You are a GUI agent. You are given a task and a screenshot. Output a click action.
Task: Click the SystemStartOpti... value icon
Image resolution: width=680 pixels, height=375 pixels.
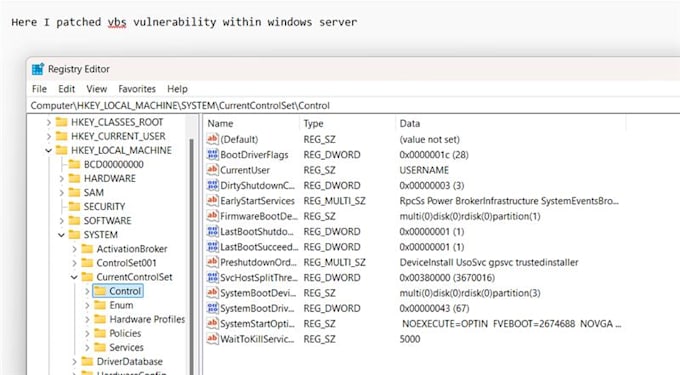[x=212, y=323]
